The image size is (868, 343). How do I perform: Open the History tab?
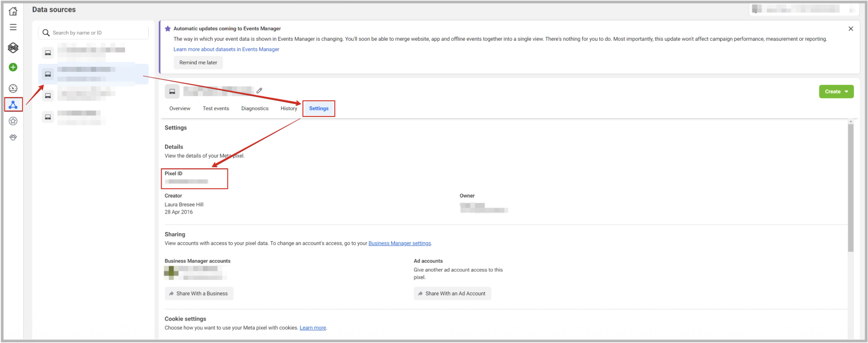coord(289,108)
